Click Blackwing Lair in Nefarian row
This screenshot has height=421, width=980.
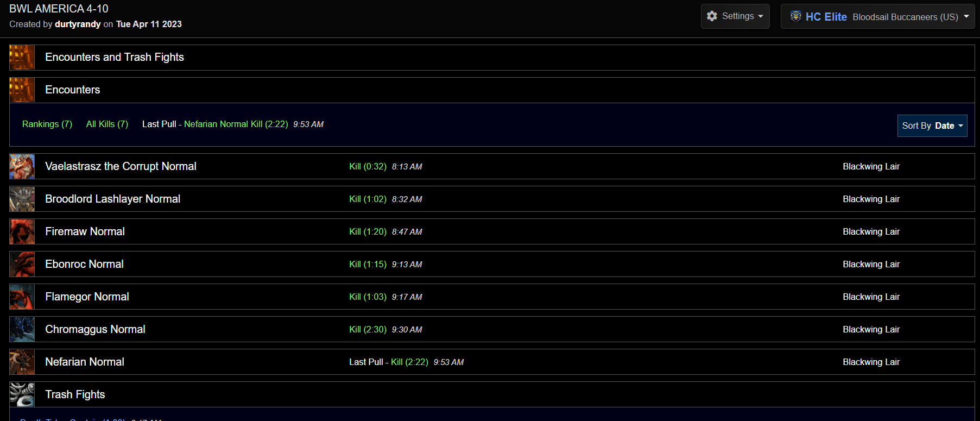pos(871,362)
